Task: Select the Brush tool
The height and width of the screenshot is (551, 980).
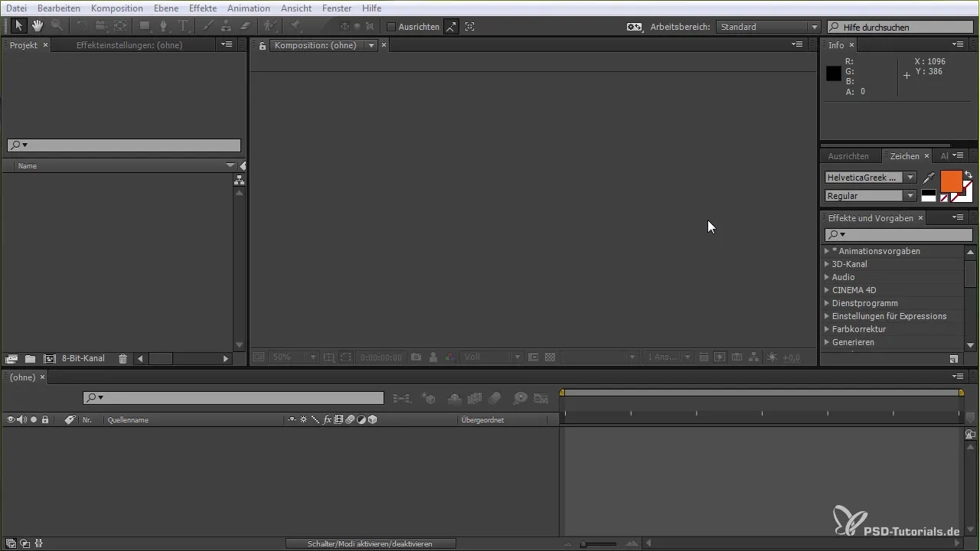Action: [208, 26]
